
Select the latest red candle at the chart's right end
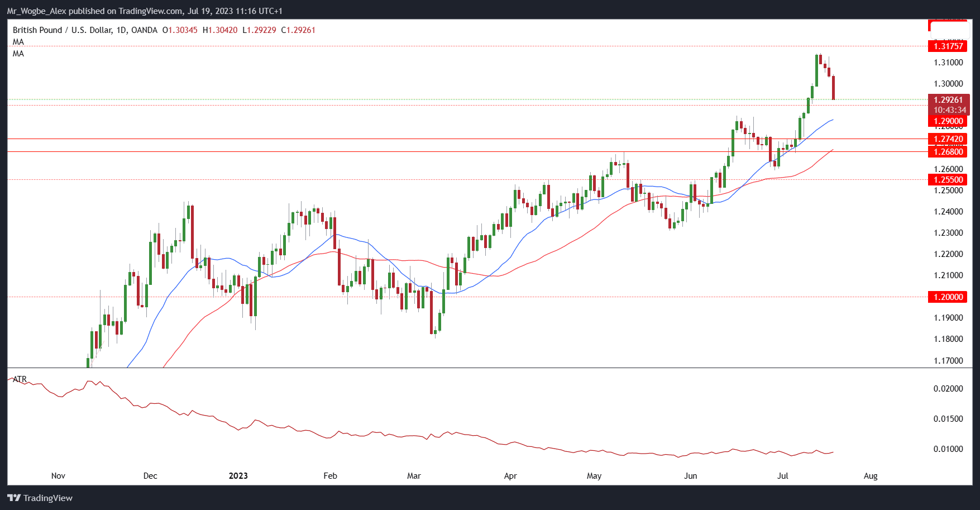pyautogui.click(x=834, y=88)
